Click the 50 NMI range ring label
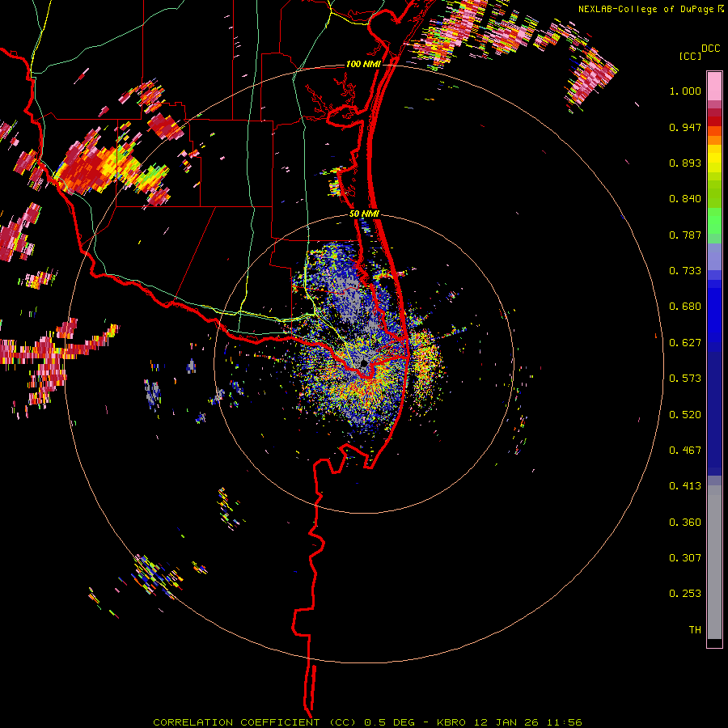 click(x=363, y=214)
